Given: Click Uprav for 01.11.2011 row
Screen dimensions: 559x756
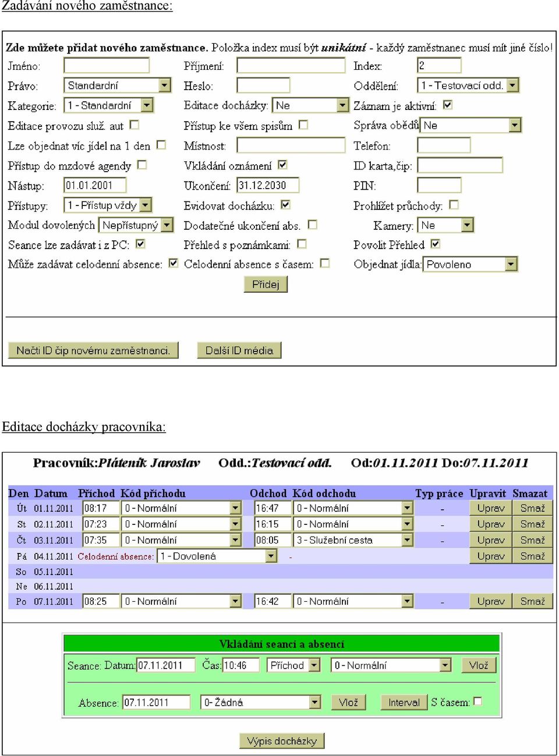Looking at the screenshot, I should pyautogui.click(x=491, y=508).
